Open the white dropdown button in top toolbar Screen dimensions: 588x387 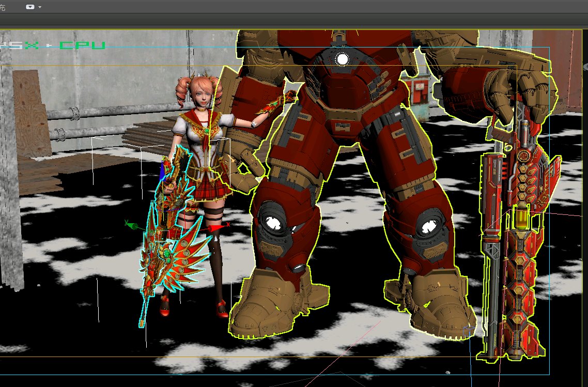pyautogui.click(x=30, y=7)
